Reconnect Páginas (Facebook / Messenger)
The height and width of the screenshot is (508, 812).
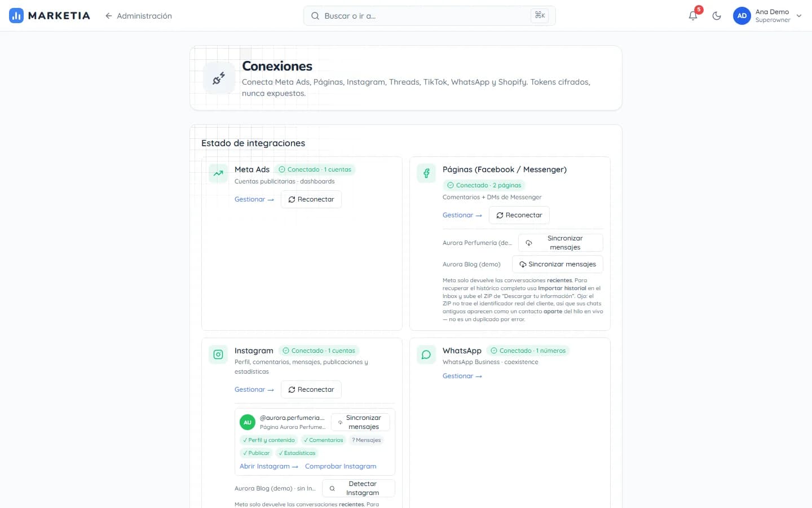tap(519, 215)
